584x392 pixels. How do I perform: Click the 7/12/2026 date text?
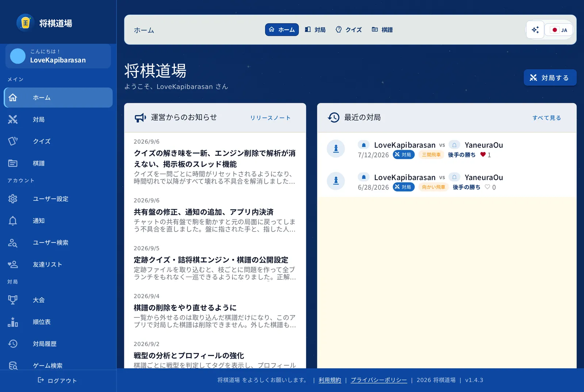coord(373,155)
